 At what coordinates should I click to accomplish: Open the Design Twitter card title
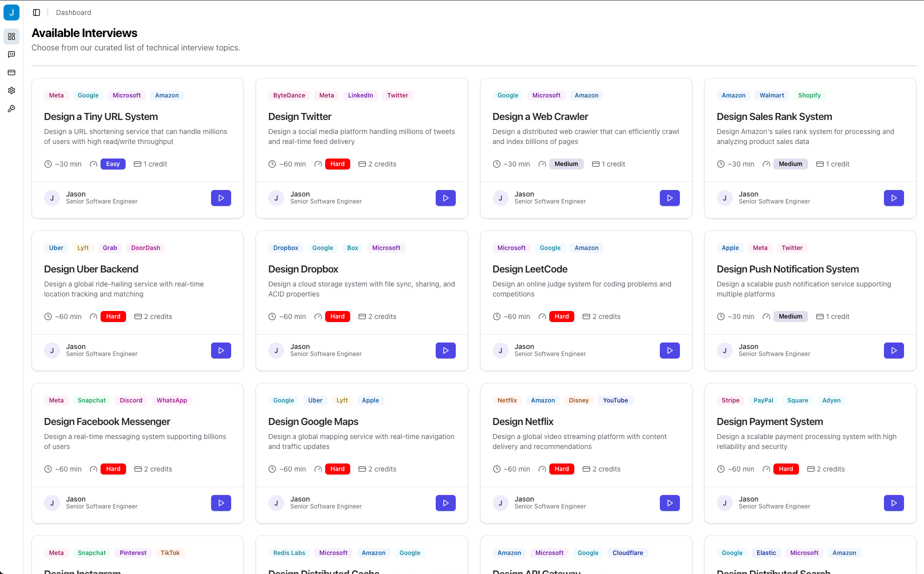pos(300,116)
